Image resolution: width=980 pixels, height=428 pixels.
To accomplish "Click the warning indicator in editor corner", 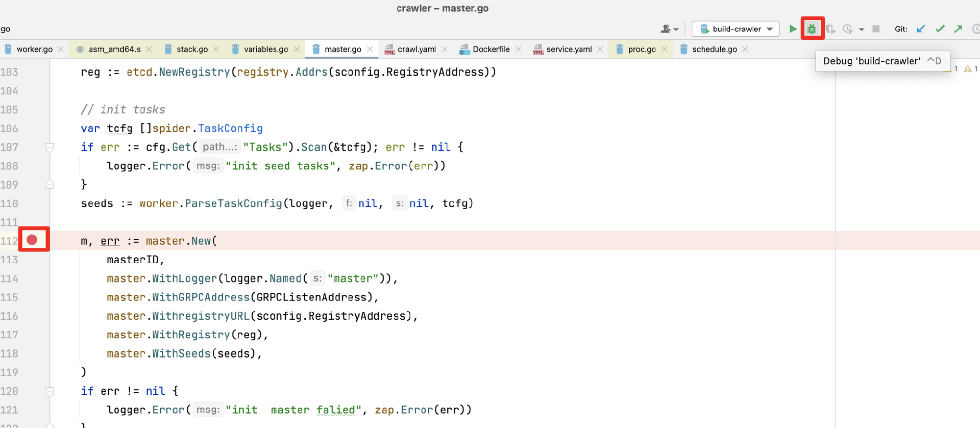I will (x=968, y=69).
